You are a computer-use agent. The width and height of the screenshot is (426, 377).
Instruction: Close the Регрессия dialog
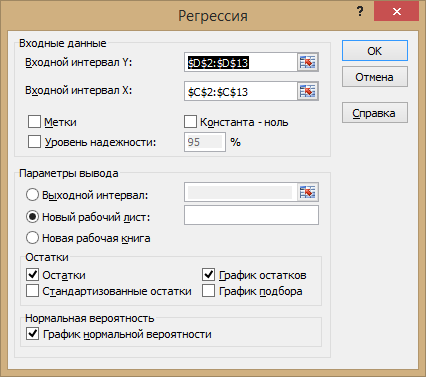point(396,11)
